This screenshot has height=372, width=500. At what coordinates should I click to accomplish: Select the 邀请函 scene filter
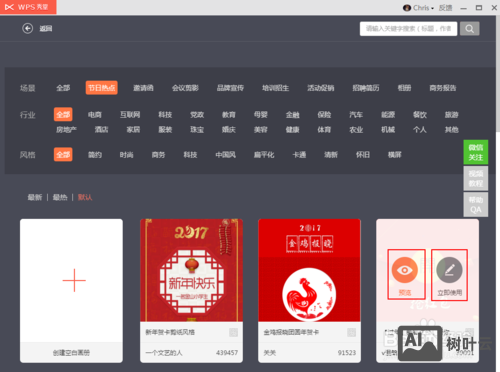(x=143, y=88)
